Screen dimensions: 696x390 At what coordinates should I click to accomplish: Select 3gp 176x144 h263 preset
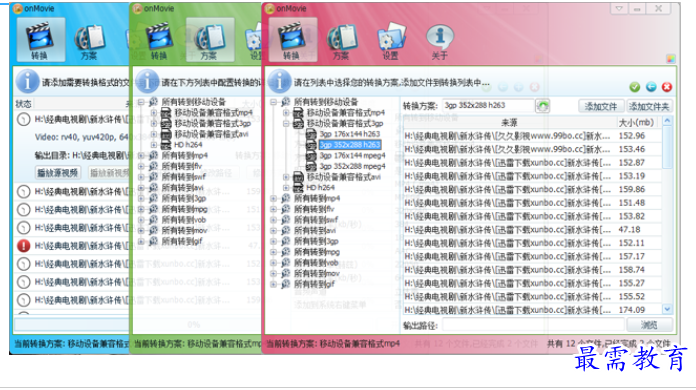click(x=350, y=134)
